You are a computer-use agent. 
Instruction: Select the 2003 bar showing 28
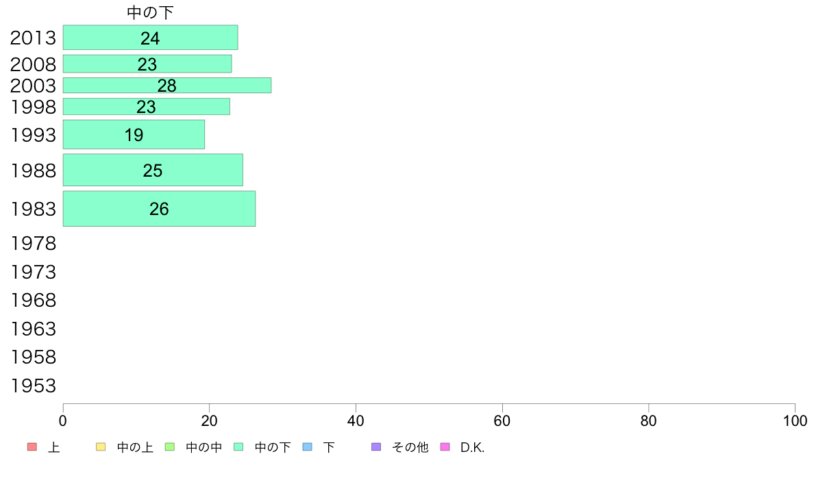pyautogui.click(x=167, y=85)
